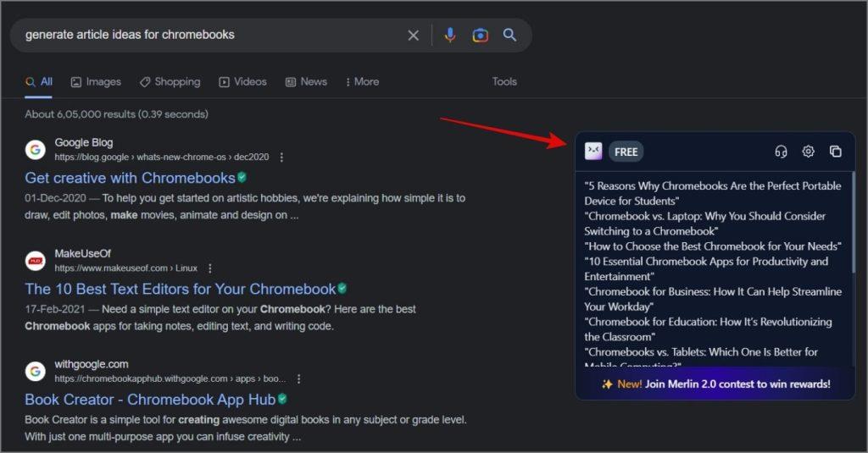This screenshot has width=868, height=453.
Task: Click the withgoogle.com favicon
Action: click(x=36, y=371)
